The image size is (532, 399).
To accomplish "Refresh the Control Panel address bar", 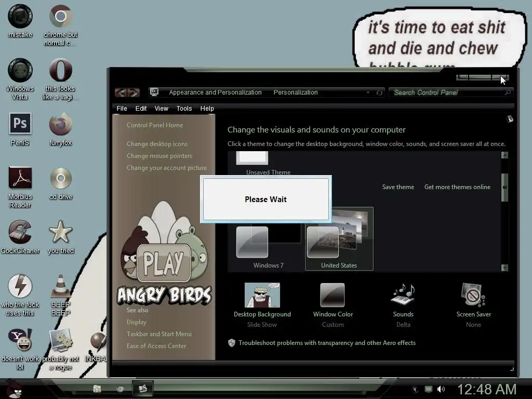I will 379,92.
